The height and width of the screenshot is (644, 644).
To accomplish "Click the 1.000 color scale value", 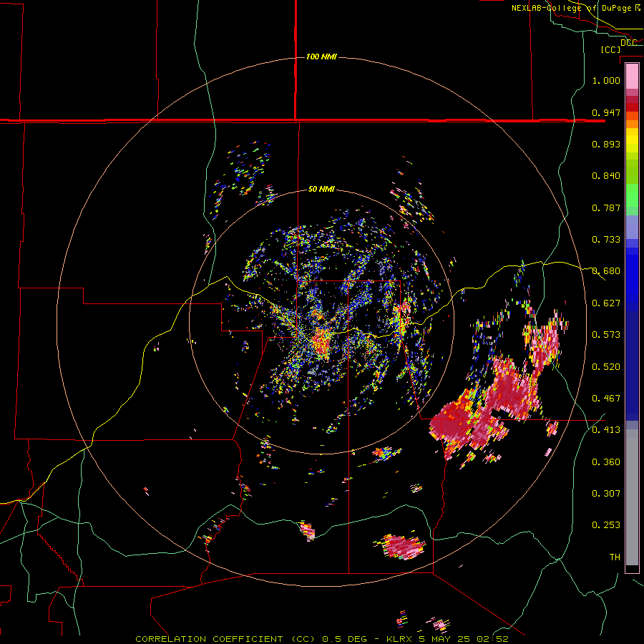I will (606, 80).
